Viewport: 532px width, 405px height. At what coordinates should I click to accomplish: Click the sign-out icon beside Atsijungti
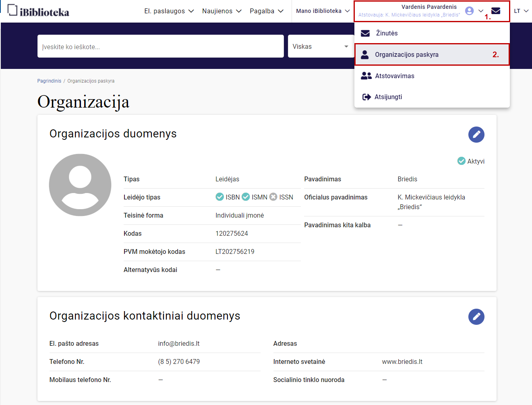click(x=366, y=97)
